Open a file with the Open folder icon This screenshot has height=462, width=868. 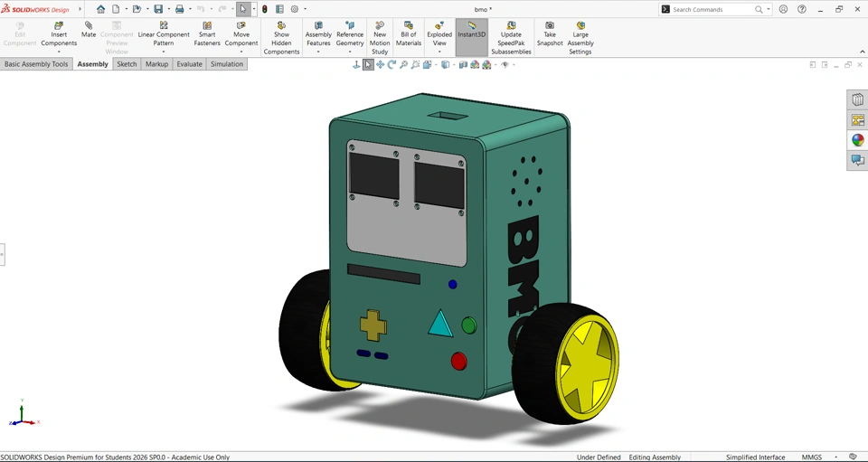pos(137,9)
